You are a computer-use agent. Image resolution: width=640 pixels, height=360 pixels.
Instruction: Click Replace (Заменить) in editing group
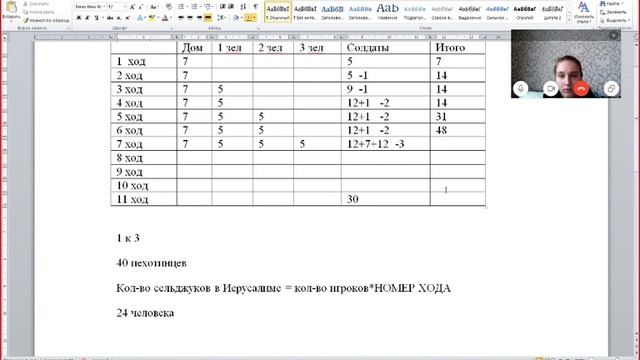pos(613,12)
